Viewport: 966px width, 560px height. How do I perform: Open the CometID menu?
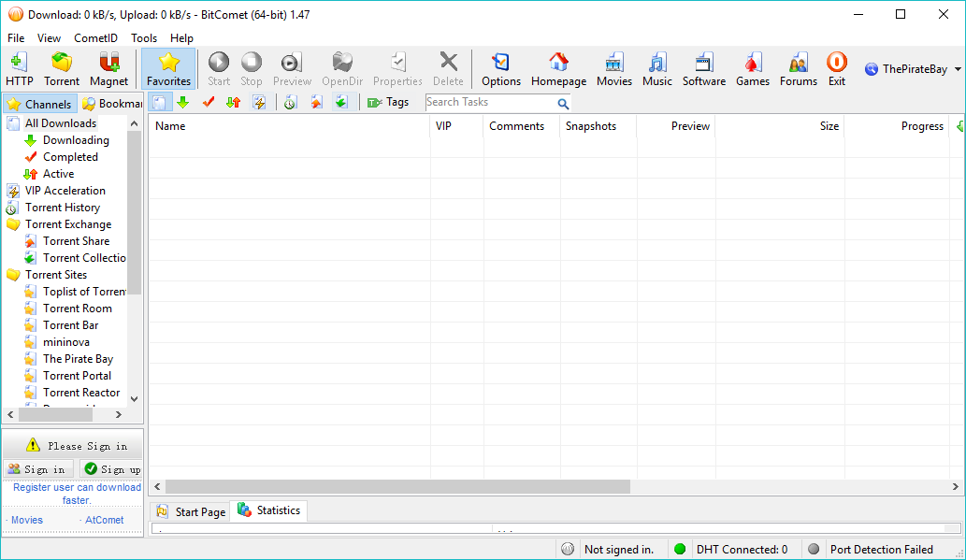click(95, 38)
